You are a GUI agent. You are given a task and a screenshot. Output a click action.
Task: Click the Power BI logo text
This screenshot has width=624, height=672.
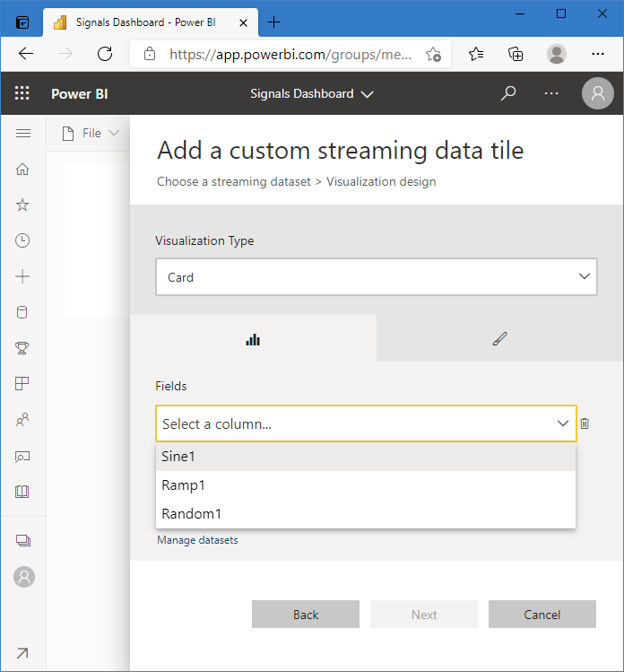pos(79,94)
